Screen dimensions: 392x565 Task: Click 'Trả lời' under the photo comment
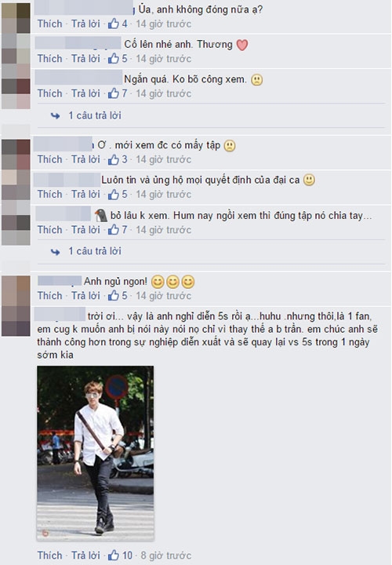tap(85, 556)
